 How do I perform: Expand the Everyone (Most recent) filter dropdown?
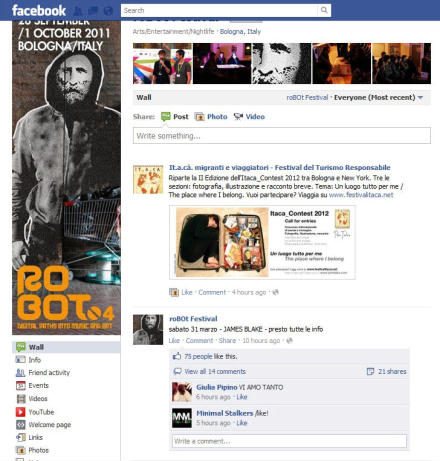tap(379, 97)
